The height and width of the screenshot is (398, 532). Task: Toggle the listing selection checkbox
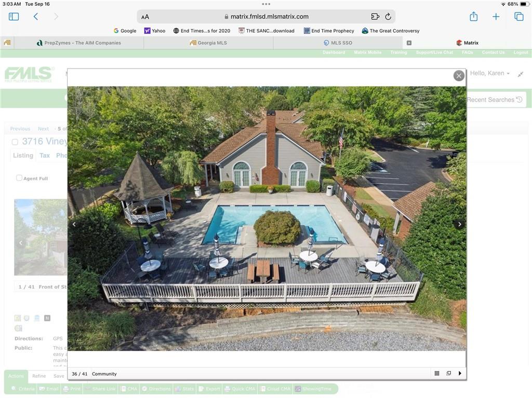tap(15, 142)
